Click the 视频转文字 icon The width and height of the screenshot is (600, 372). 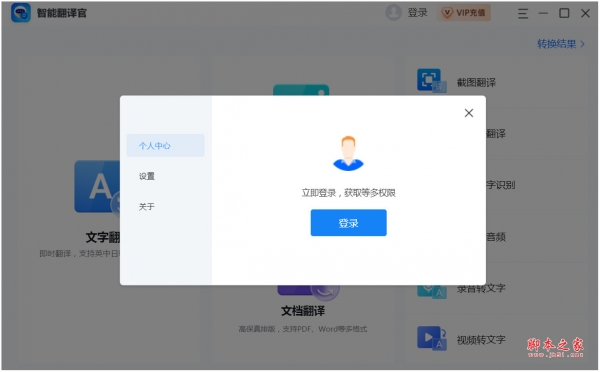(432, 338)
